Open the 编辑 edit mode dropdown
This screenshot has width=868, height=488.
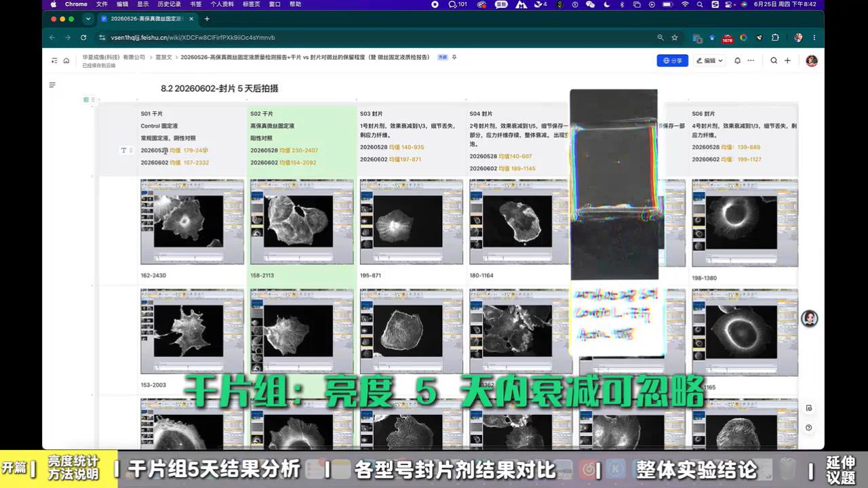point(709,60)
